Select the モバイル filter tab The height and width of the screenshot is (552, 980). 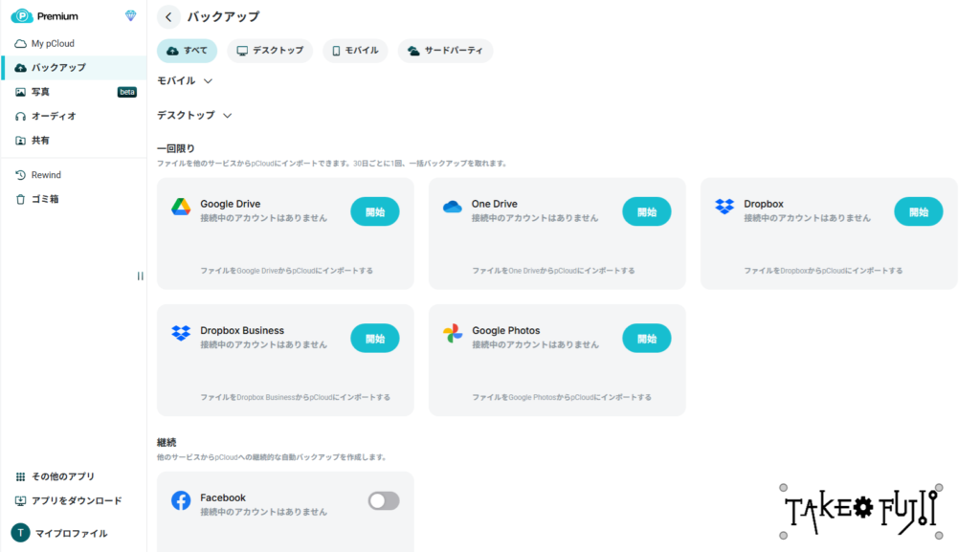click(354, 51)
